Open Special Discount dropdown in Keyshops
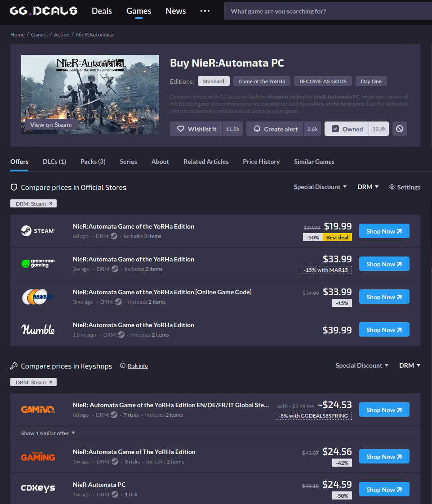Image resolution: width=432 pixels, height=504 pixels. 362,365
